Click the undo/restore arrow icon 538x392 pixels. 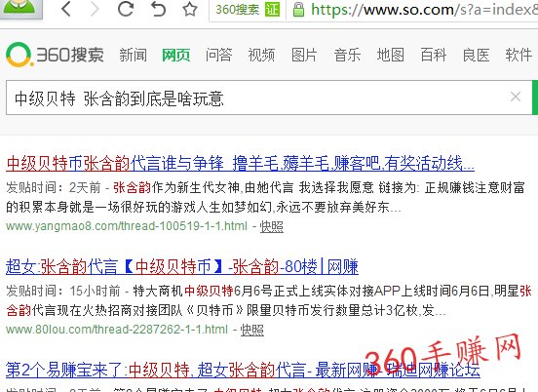[x=158, y=9]
